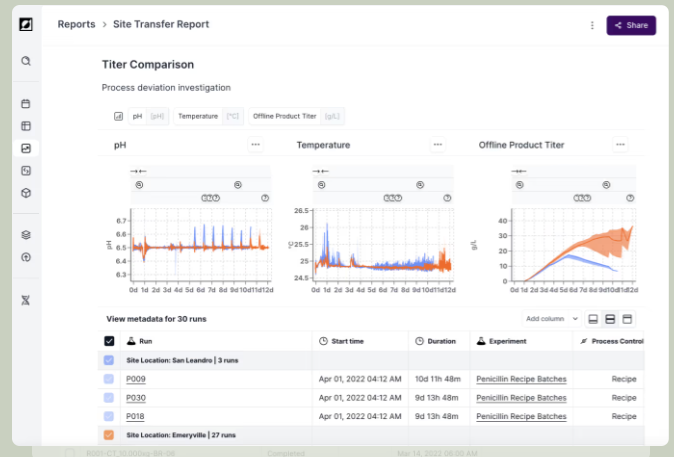
Task: Toggle the select-all runs checkbox
Action: pyautogui.click(x=109, y=341)
